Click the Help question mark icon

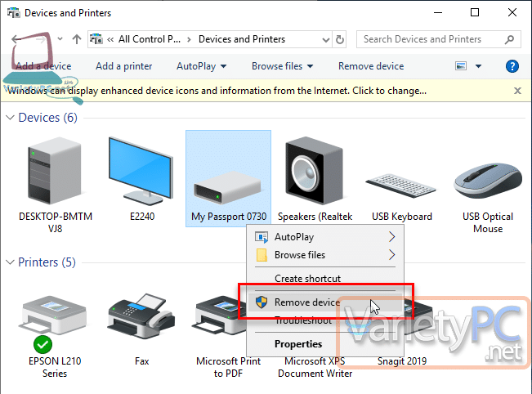pyautogui.click(x=512, y=66)
